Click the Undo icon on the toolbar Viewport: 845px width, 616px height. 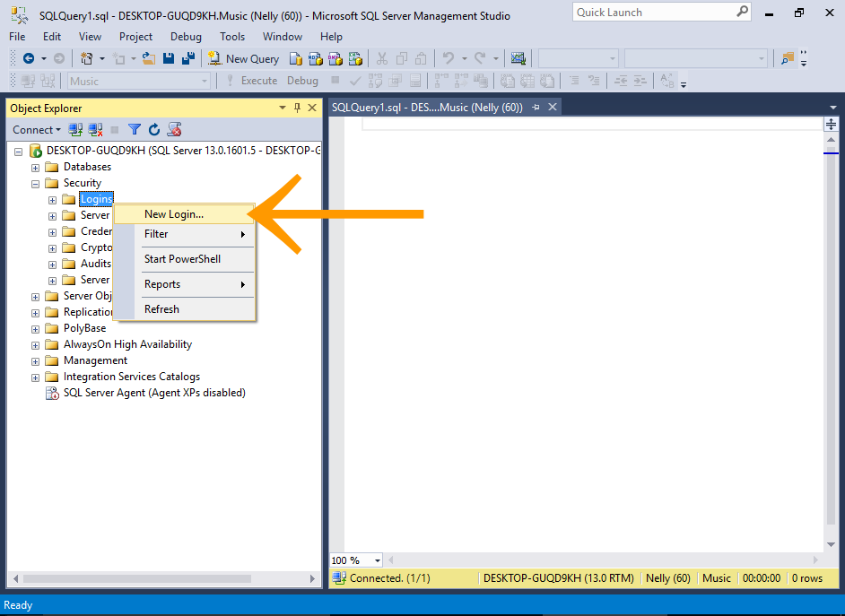click(x=449, y=58)
